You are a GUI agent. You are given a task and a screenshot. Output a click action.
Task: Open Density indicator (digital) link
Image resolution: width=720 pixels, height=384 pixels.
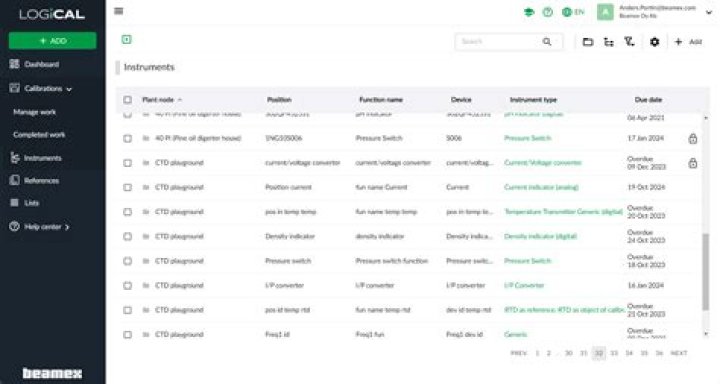coord(540,237)
